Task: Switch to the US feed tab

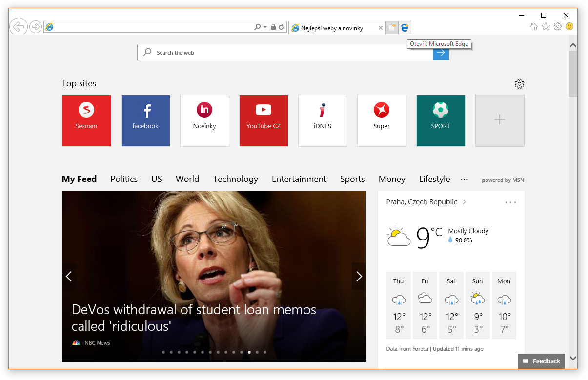Action: (157, 179)
